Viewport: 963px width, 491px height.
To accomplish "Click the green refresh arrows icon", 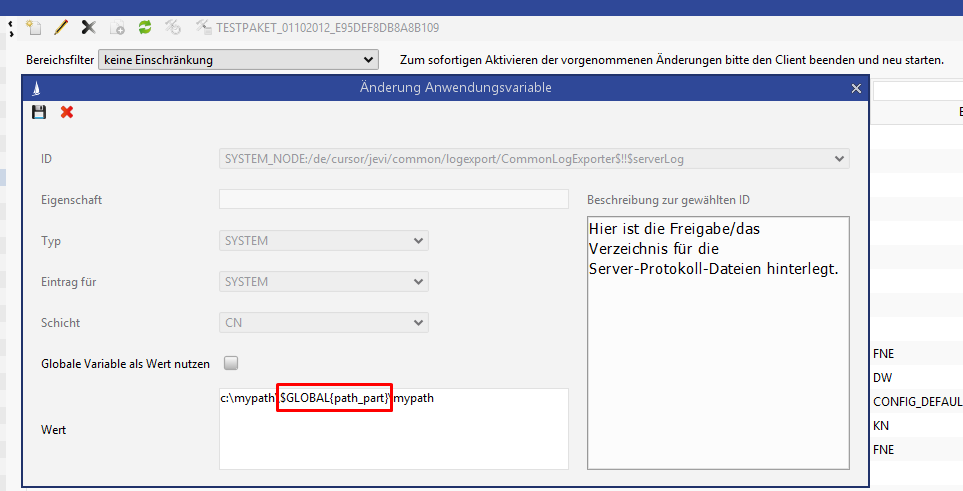I will (145, 28).
